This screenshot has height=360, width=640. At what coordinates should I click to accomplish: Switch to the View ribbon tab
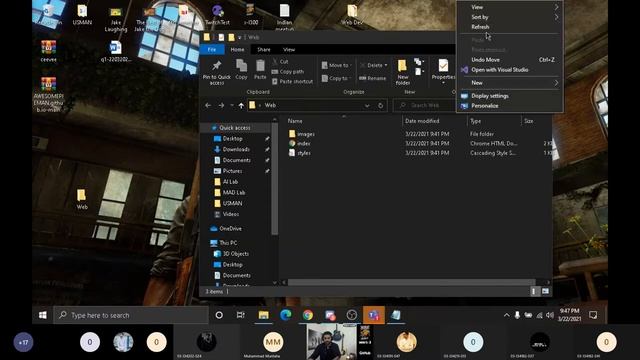pos(289,49)
